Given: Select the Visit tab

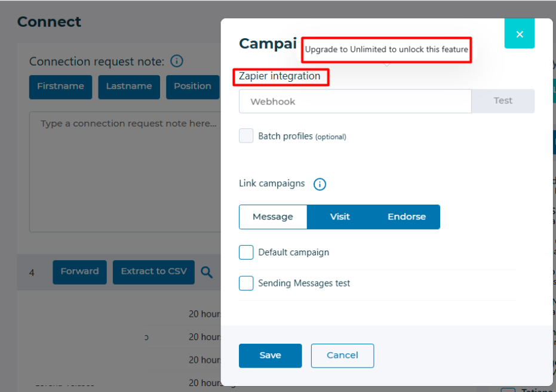Looking at the screenshot, I should pyautogui.click(x=340, y=217).
